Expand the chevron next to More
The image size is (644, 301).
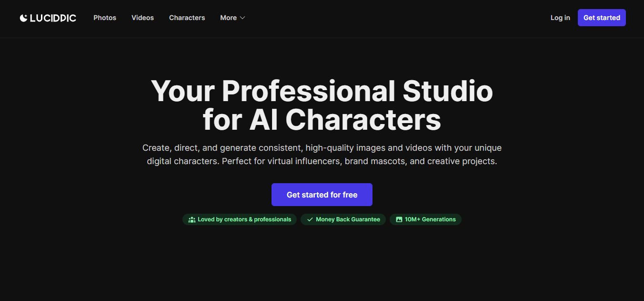242,18
